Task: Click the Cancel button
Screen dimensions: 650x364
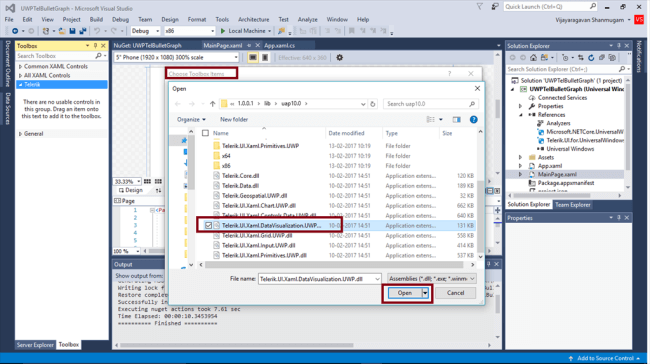Action: 456,293
